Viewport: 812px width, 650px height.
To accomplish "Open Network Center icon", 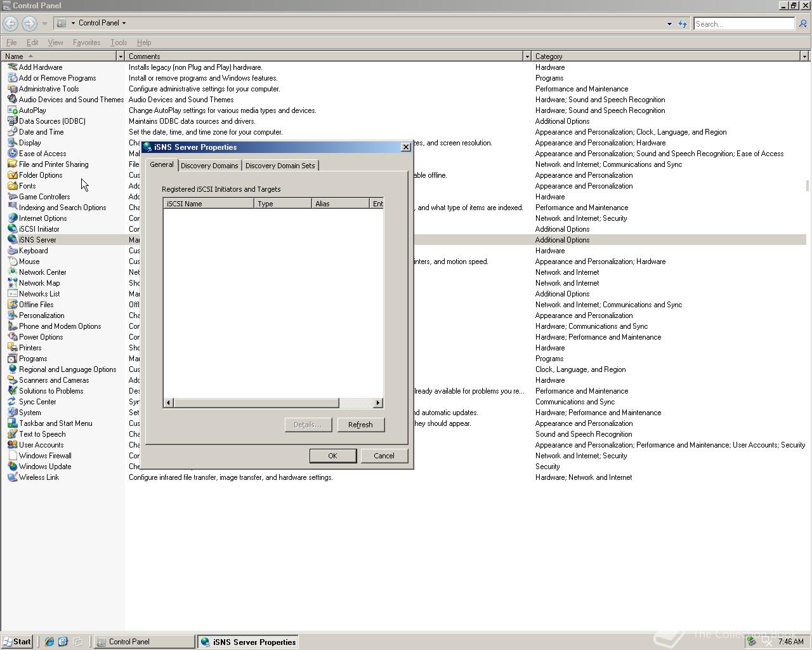I will (12, 272).
